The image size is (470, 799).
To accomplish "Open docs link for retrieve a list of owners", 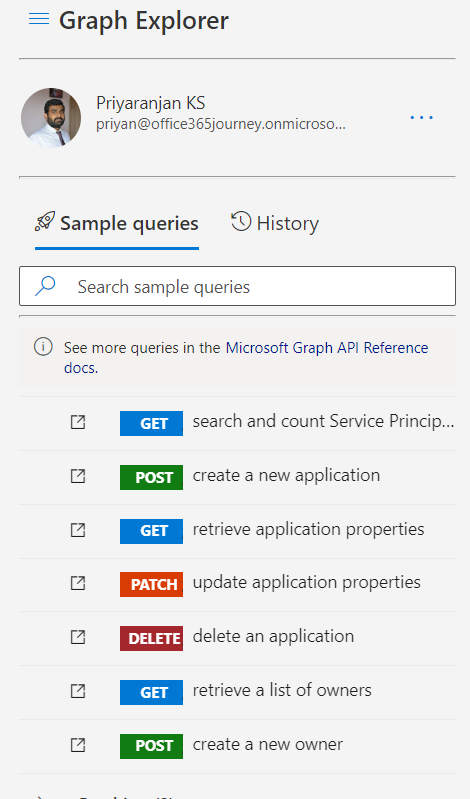I will [78, 691].
